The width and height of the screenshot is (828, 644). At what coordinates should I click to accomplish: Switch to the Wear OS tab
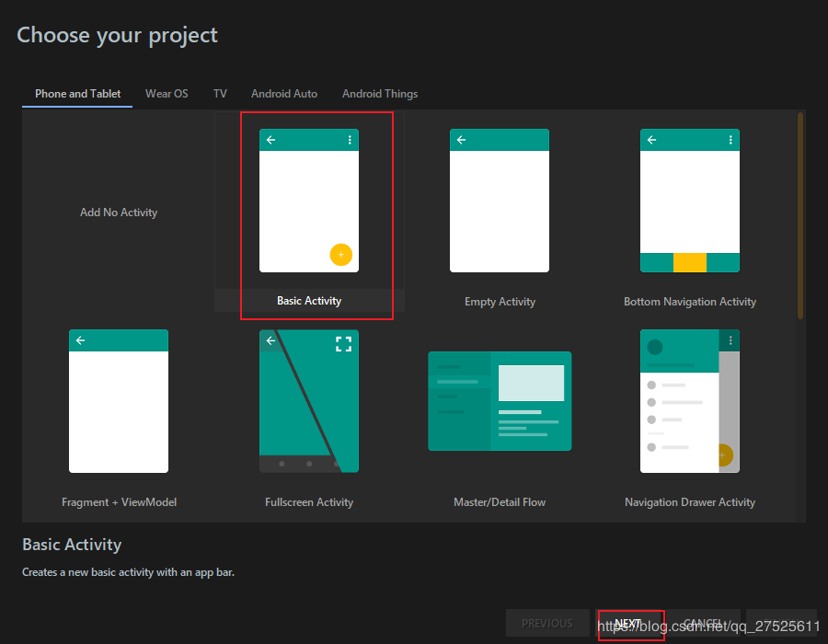click(167, 94)
